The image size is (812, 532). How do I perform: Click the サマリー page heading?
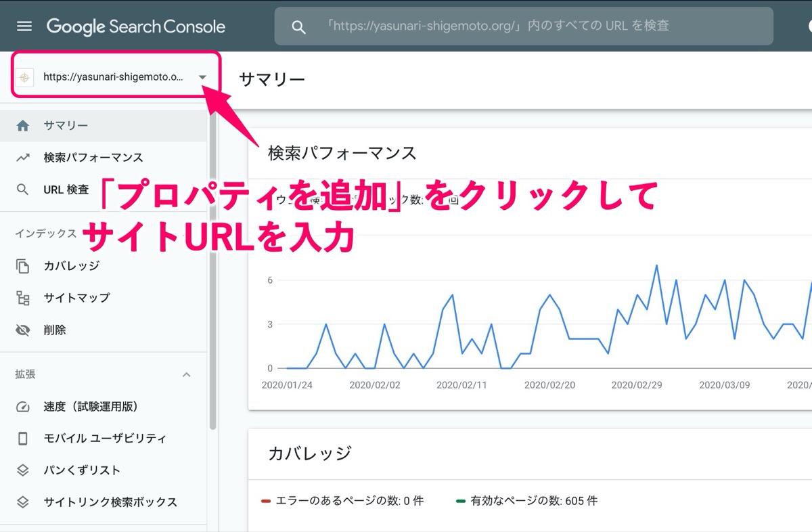coord(272,80)
